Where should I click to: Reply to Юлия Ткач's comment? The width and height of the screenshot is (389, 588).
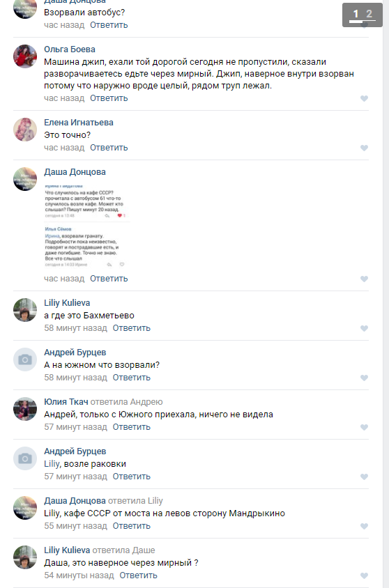(x=132, y=427)
